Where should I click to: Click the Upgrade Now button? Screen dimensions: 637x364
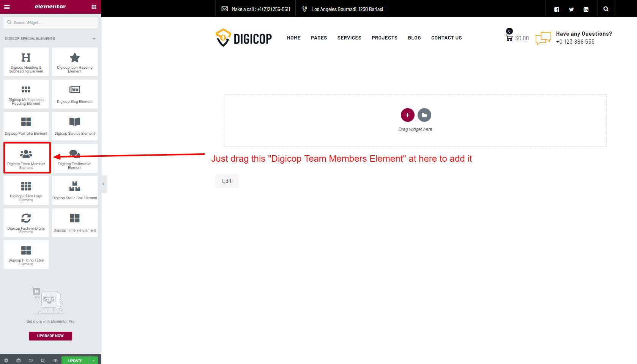click(x=50, y=336)
